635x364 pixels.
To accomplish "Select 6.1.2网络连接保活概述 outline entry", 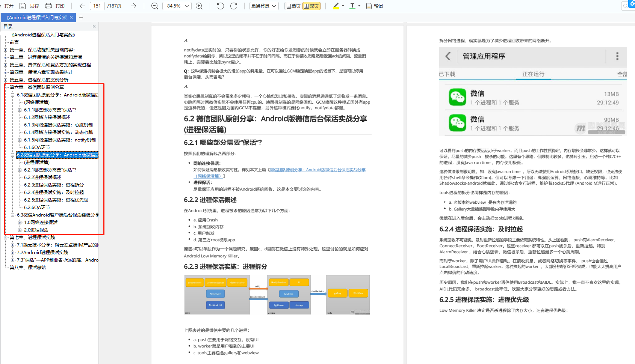I will click(x=47, y=117).
